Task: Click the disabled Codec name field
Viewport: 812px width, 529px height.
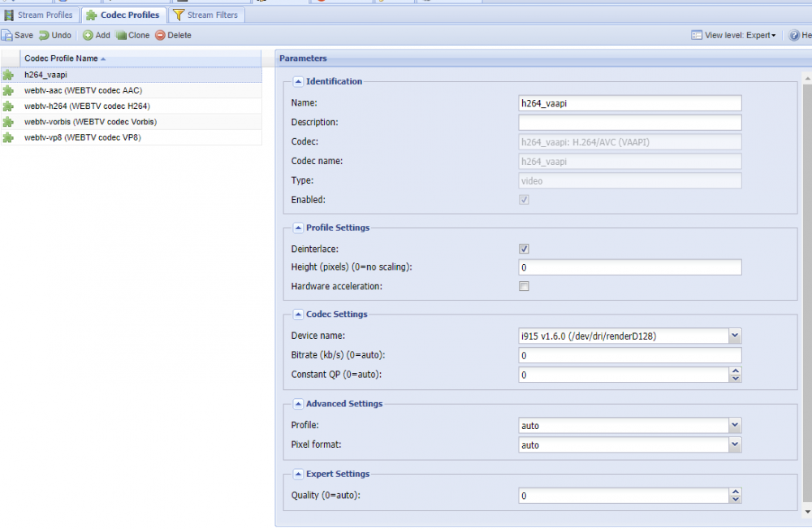Action: (x=630, y=161)
